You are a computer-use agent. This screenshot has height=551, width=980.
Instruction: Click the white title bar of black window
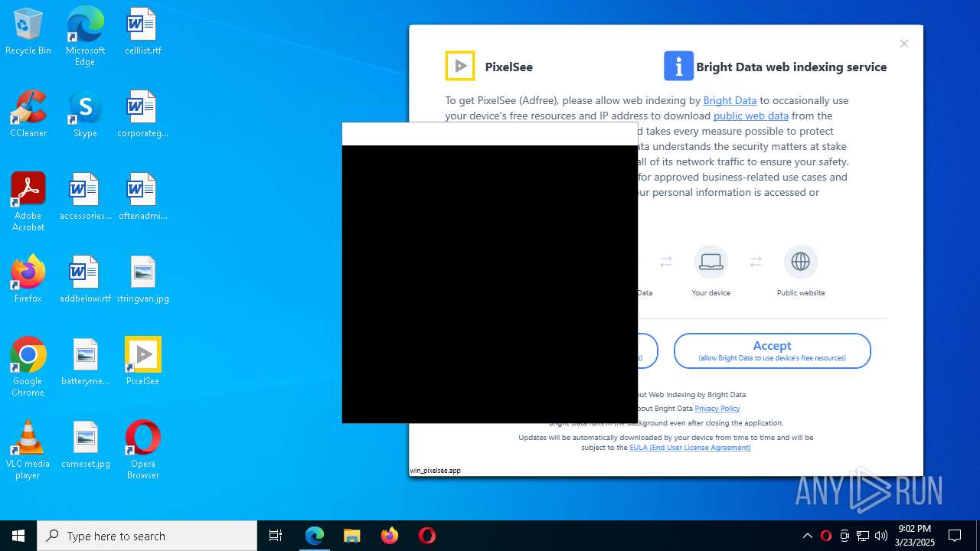[x=490, y=134]
